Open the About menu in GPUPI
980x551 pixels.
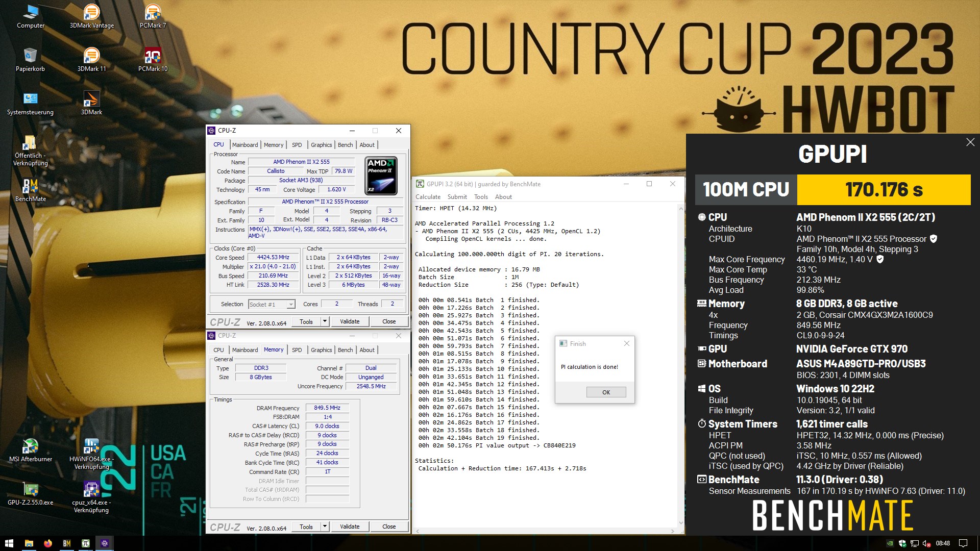tap(503, 197)
